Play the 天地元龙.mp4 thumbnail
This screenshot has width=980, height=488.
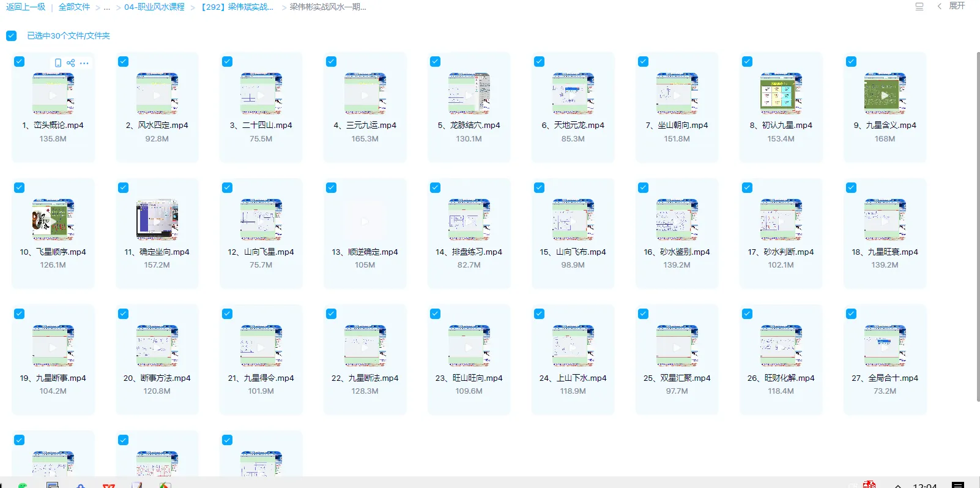point(573,94)
